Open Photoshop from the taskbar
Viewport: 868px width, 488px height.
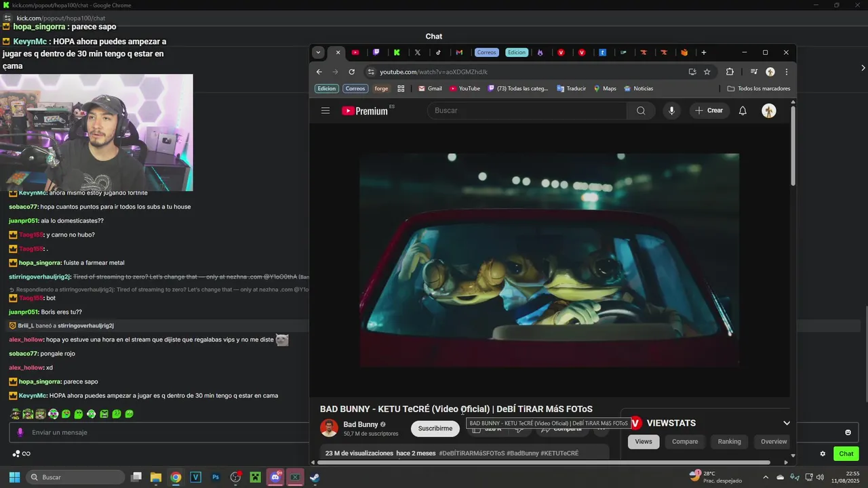point(216,477)
